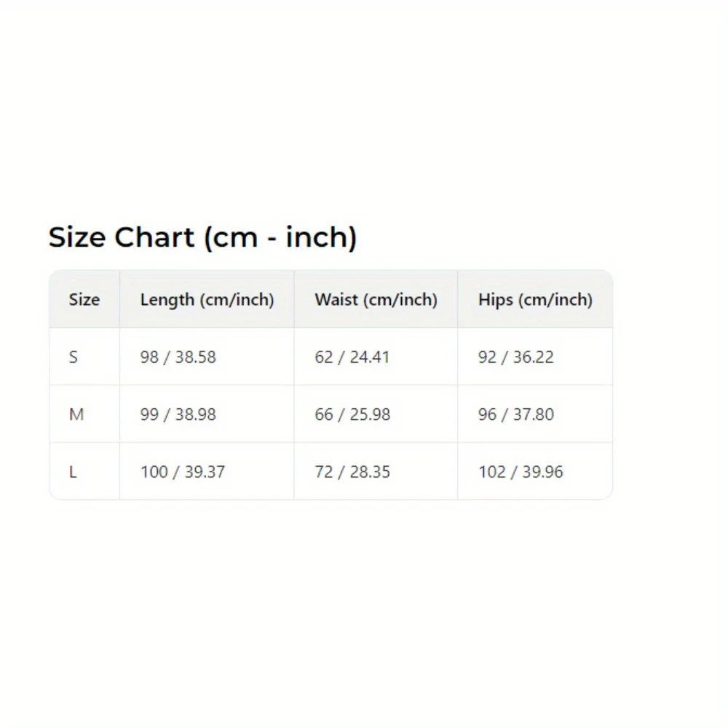
Task: Pick the 92 / 36.22 hips cell
Action: (516, 357)
